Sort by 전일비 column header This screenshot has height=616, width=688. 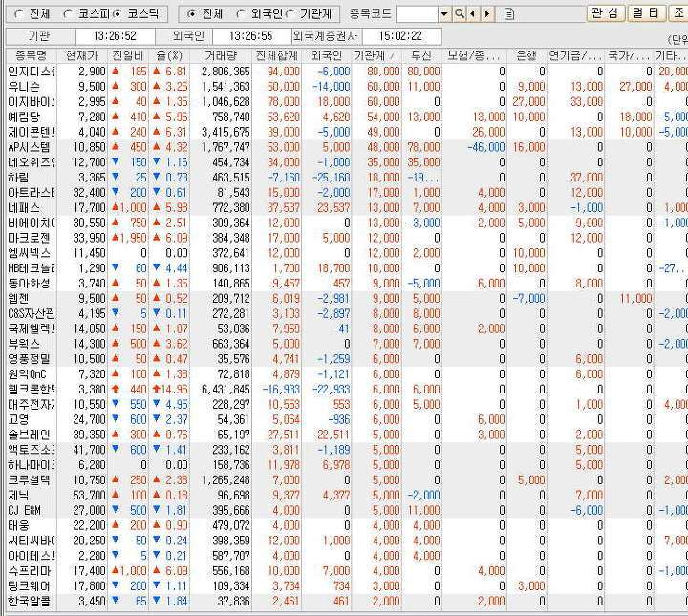coord(128,55)
